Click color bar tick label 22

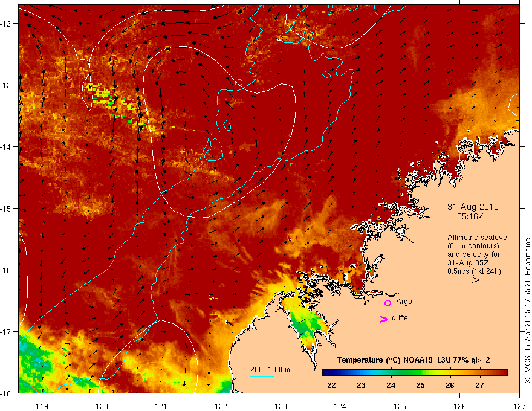tap(331, 385)
